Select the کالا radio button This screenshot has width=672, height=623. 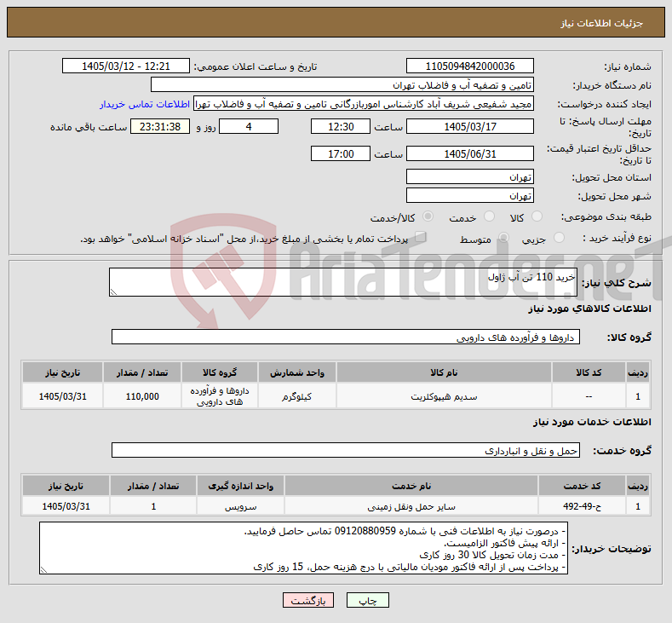click(x=537, y=217)
